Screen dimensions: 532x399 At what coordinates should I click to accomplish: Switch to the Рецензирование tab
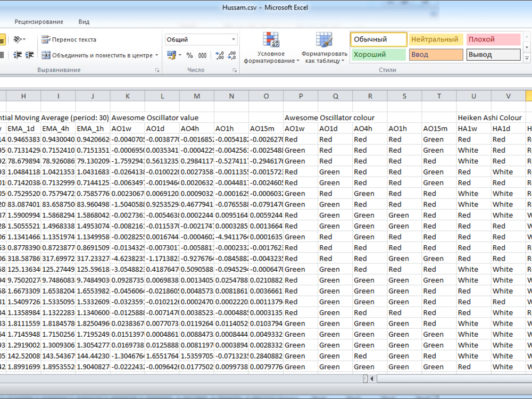pos(39,22)
